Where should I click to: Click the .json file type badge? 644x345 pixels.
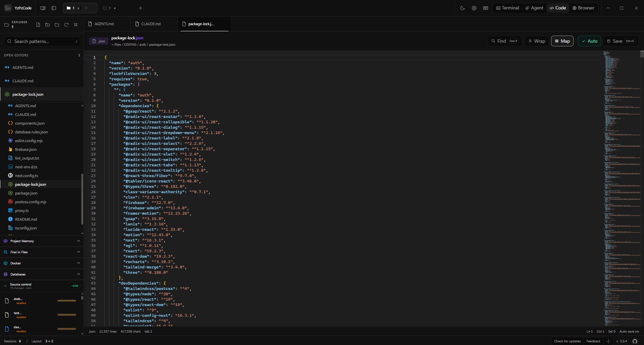pos(99,41)
